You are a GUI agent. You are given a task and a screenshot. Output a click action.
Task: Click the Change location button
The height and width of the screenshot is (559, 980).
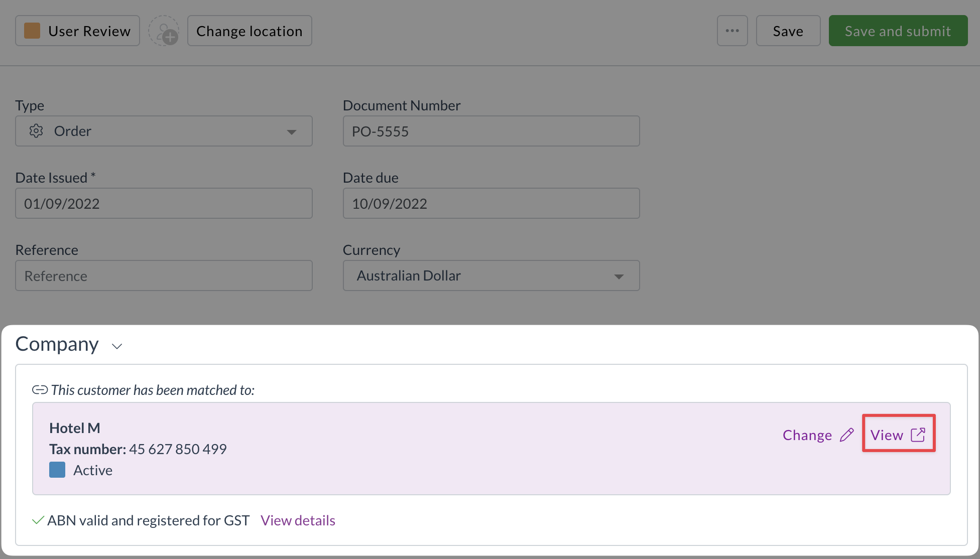tap(250, 31)
